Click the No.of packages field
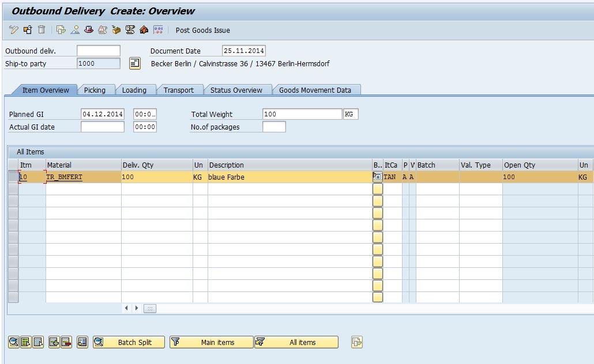This screenshot has height=364, width=594. (274, 127)
